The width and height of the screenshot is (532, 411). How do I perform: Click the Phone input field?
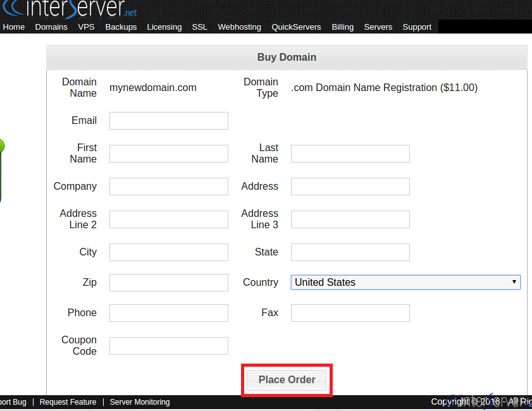169,312
